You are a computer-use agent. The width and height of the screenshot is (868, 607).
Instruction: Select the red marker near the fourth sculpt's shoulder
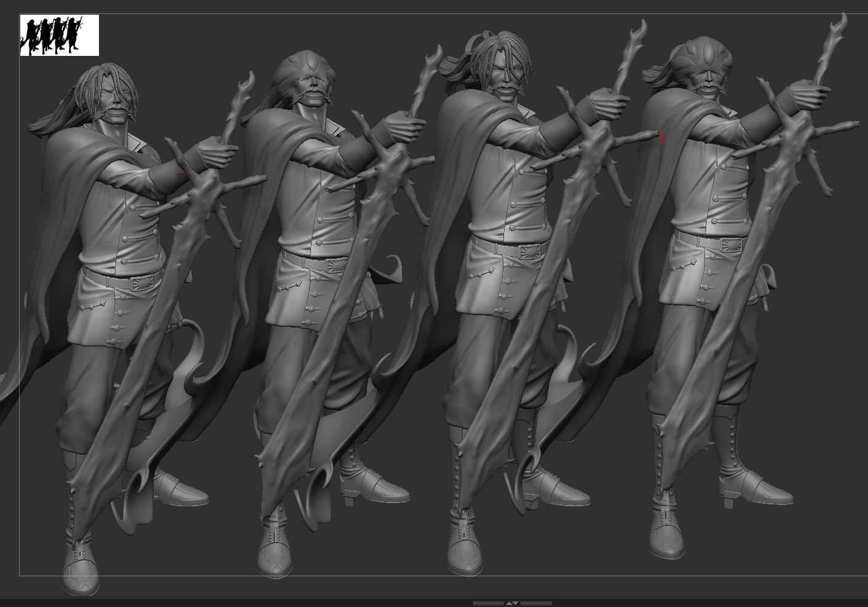pos(661,137)
